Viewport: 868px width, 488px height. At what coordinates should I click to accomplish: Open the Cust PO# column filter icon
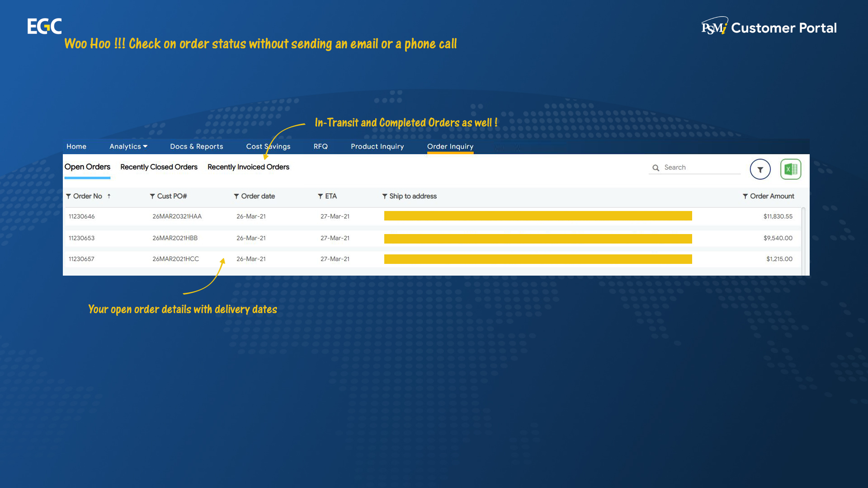pos(152,196)
